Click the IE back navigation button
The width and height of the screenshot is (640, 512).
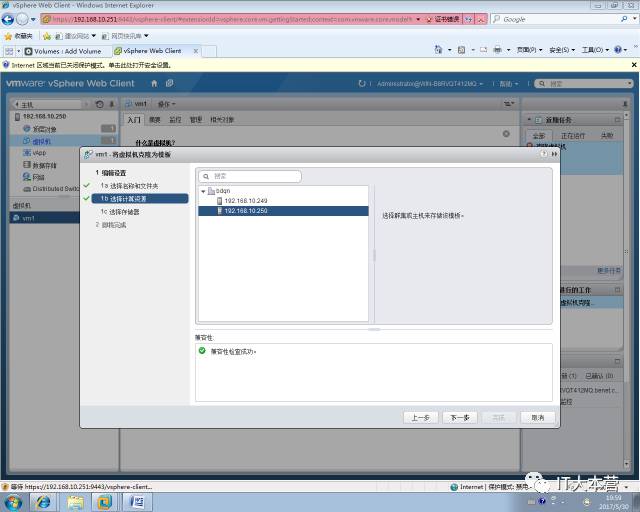tap(8, 19)
